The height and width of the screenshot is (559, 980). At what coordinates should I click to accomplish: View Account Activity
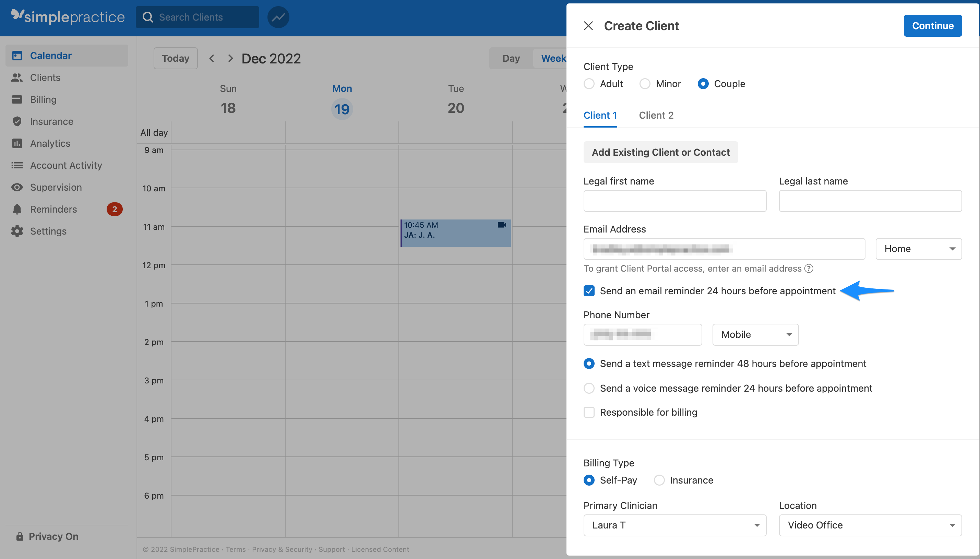(65, 165)
